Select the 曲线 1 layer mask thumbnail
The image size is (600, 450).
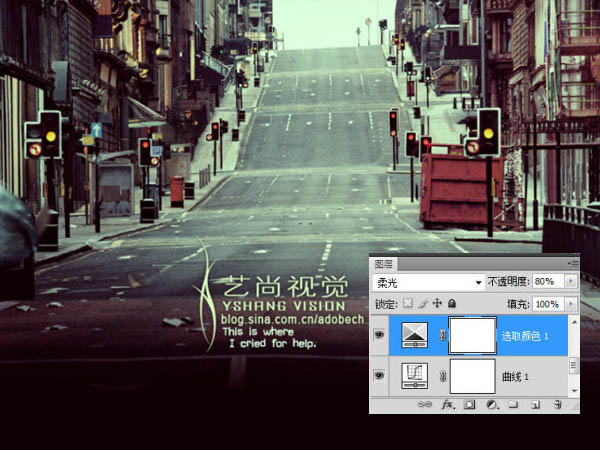[x=473, y=376]
